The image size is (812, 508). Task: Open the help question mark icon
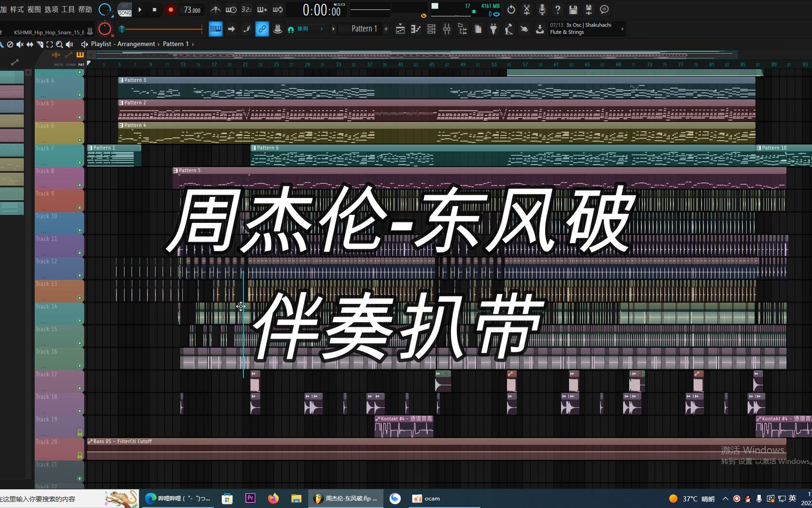pos(558,9)
